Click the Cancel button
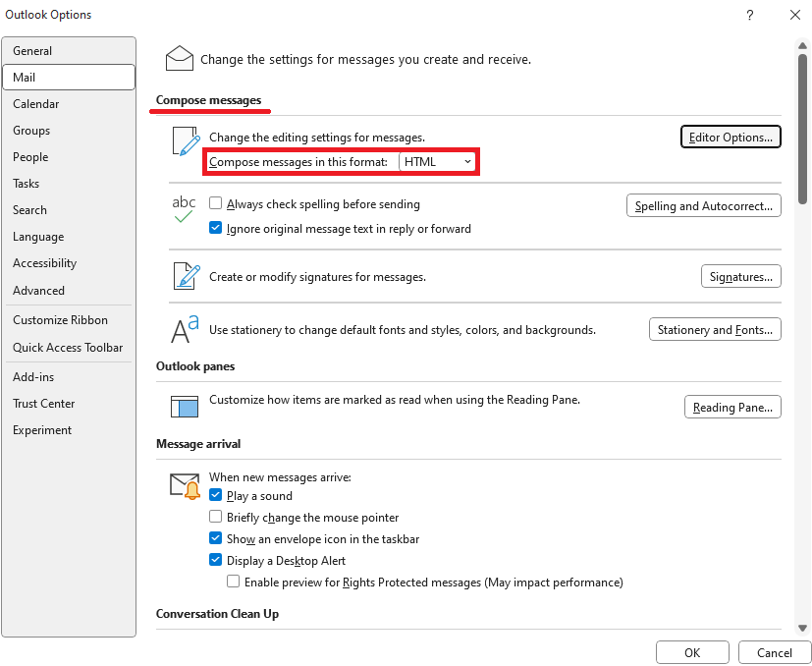The height and width of the screenshot is (666, 812). point(774,652)
